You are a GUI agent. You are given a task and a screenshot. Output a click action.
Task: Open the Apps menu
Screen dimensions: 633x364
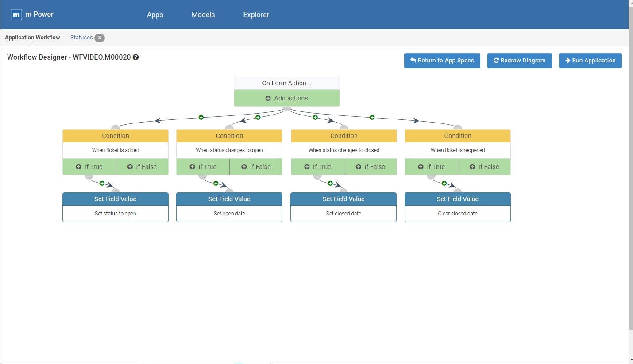tap(155, 15)
